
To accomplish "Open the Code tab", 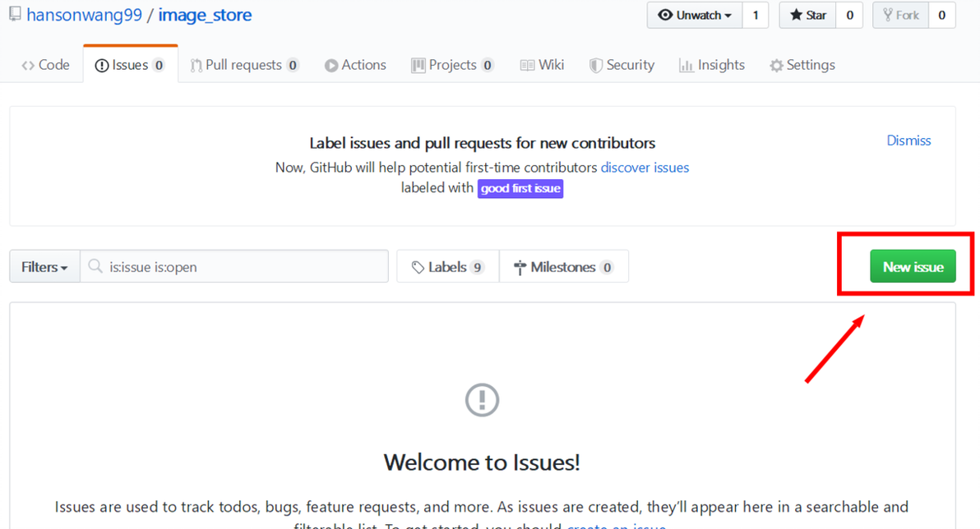I will click(45, 65).
